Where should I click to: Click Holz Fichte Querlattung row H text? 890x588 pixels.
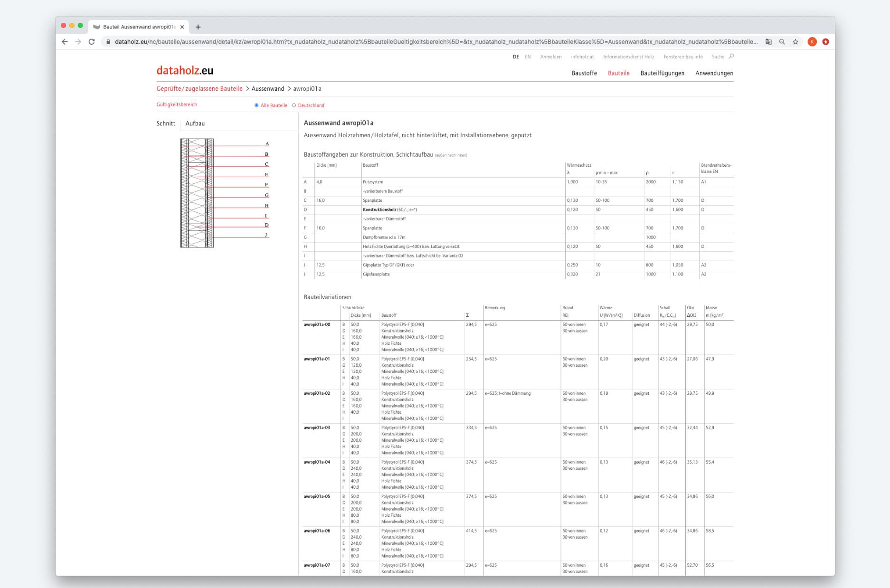click(411, 247)
